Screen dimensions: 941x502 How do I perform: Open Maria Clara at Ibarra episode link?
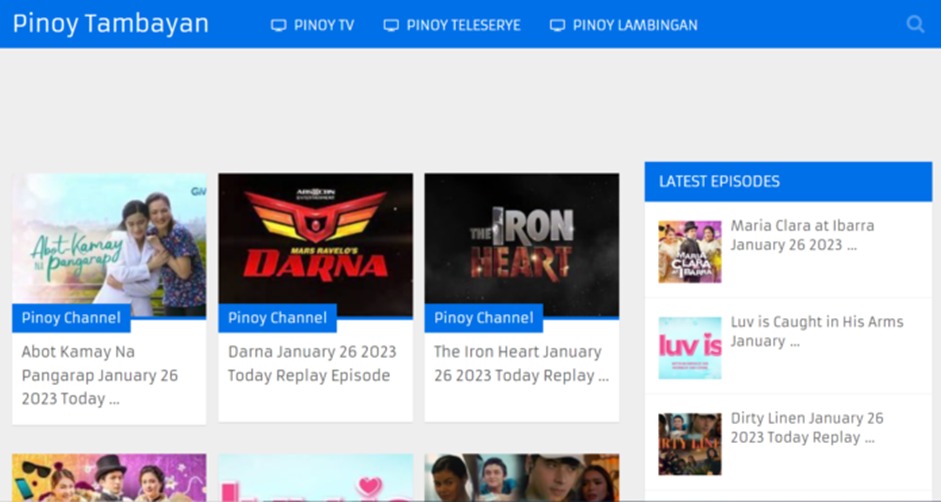[802, 235]
